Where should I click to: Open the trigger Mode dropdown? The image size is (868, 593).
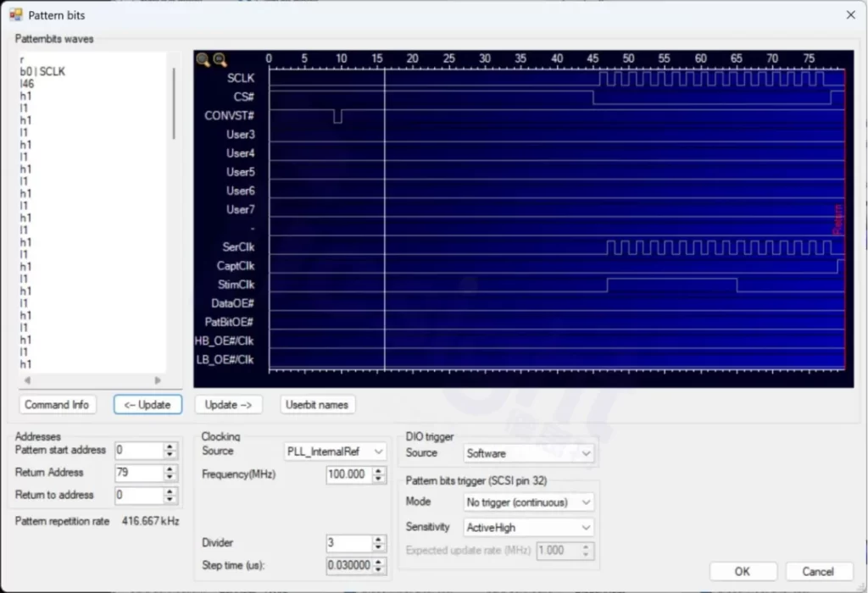click(x=529, y=502)
